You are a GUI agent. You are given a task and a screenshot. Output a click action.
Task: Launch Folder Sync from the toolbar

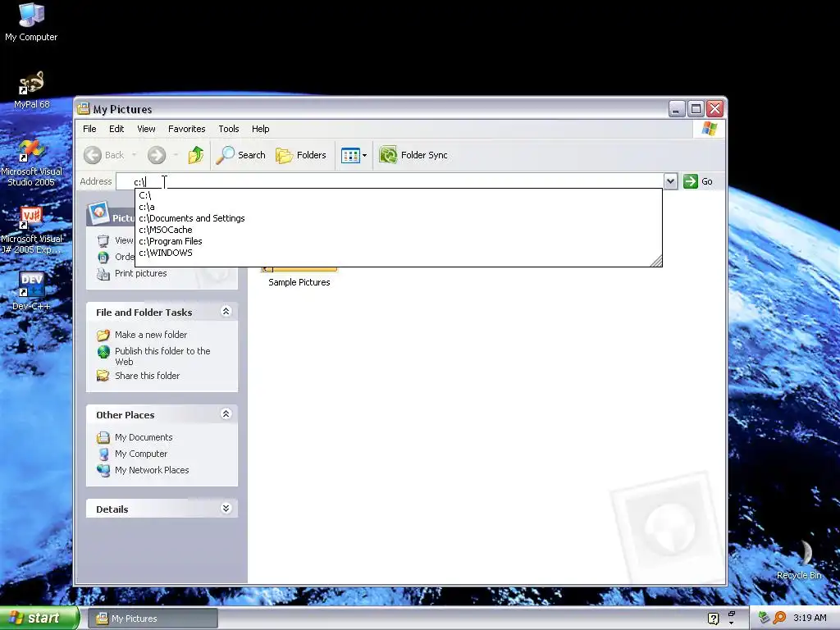tap(413, 155)
